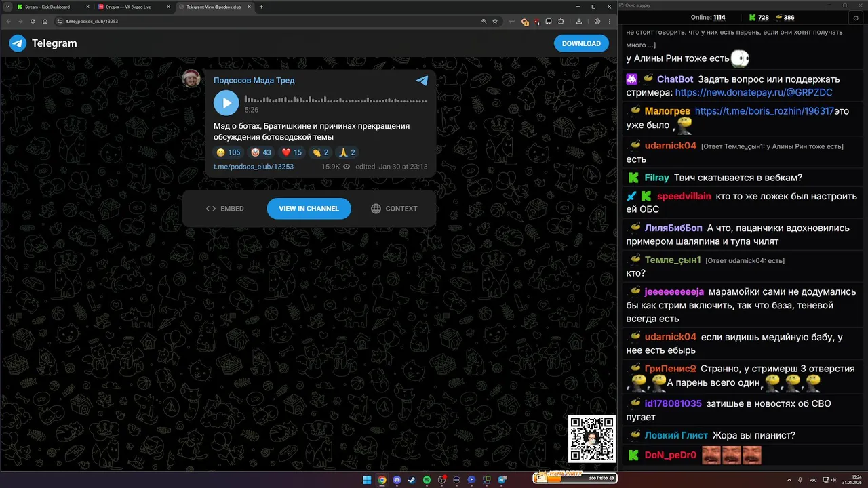Click the browser back arrow
The image size is (868, 488).
click(x=9, y=22)
